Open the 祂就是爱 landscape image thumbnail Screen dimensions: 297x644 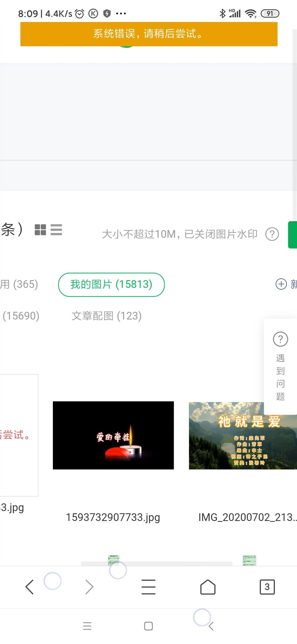tap(243, 435)
